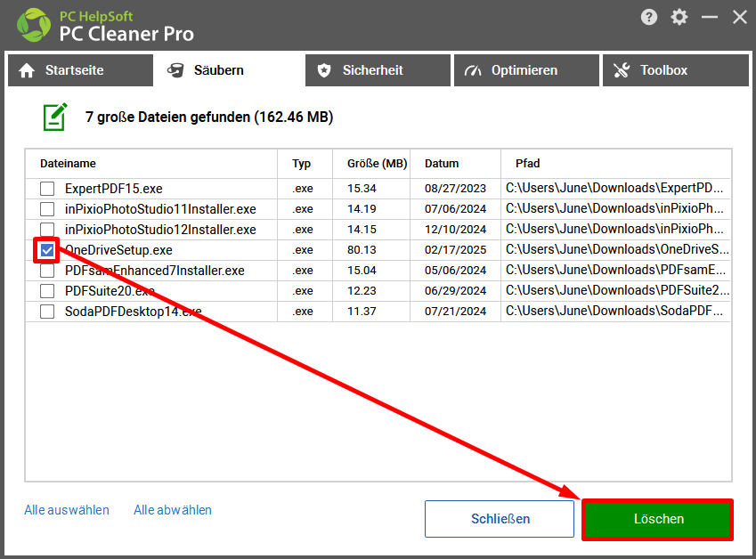
Task: Click the path ending in ExpertPD...
Action: point(614,188)
